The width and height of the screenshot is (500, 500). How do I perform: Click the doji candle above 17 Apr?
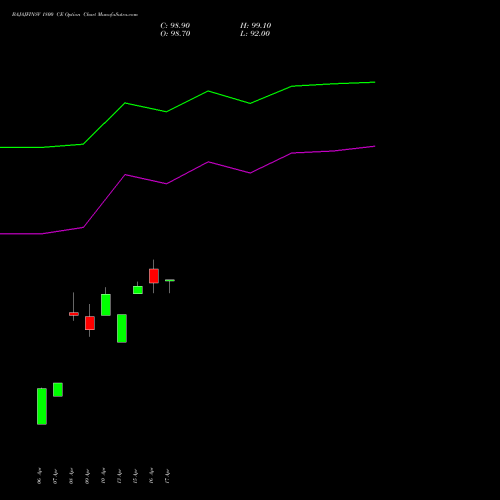click(170, 280)
